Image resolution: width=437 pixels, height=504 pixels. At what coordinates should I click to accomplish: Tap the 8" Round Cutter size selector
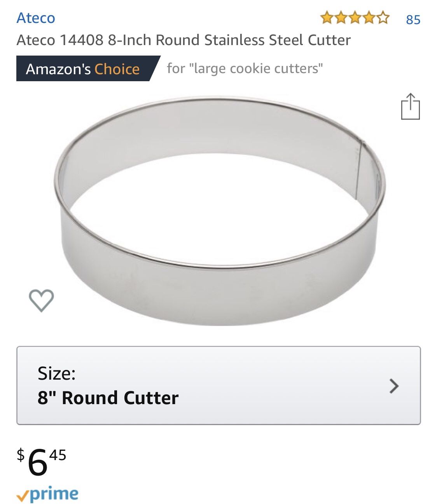click(107, 399)
